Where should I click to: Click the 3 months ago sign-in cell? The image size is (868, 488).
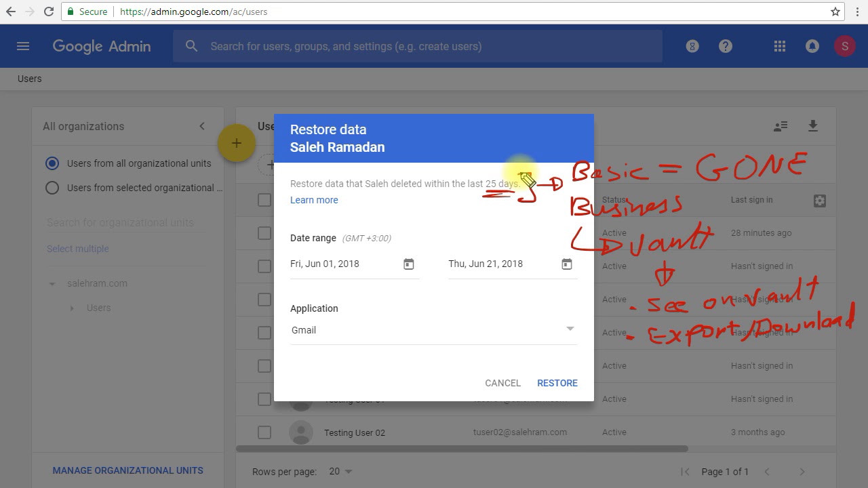tap(758, 432)
